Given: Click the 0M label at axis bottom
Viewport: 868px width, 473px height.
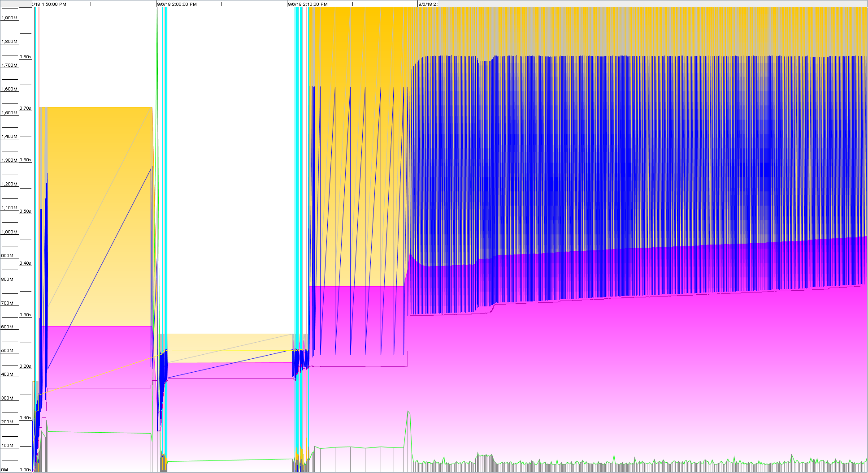Looking at the screenshot, I should [5, 469].
